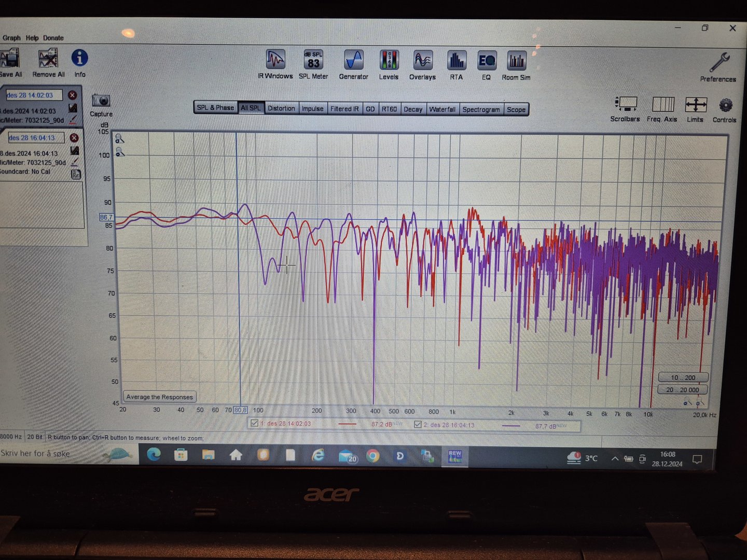Screen dimensions: 747x560
Task: Click Average the Responses button
Action: tap(160, 397)
